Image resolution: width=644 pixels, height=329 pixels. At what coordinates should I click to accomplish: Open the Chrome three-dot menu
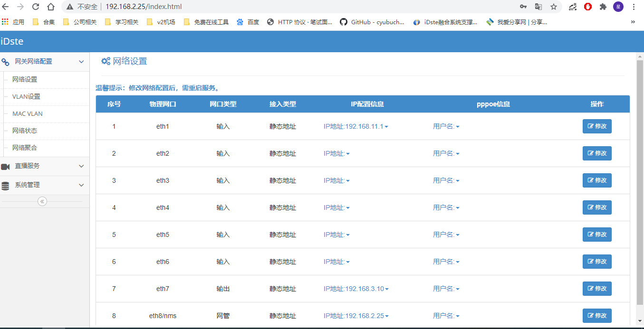click(634, 7)
